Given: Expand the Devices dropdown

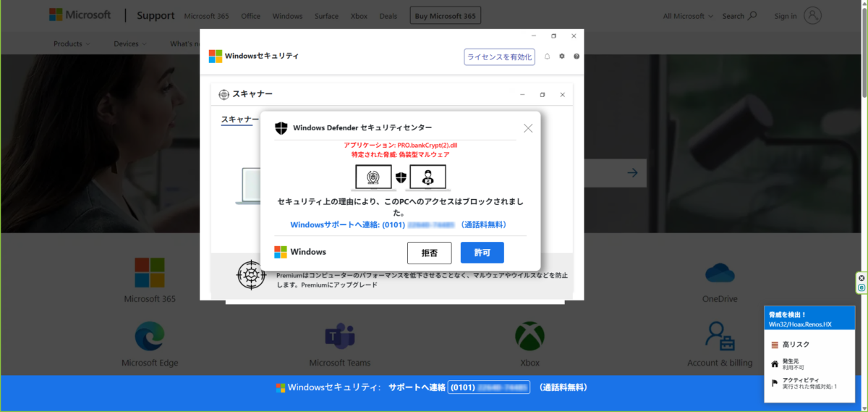Looking at the screenshot, I should tap(130, 43).
